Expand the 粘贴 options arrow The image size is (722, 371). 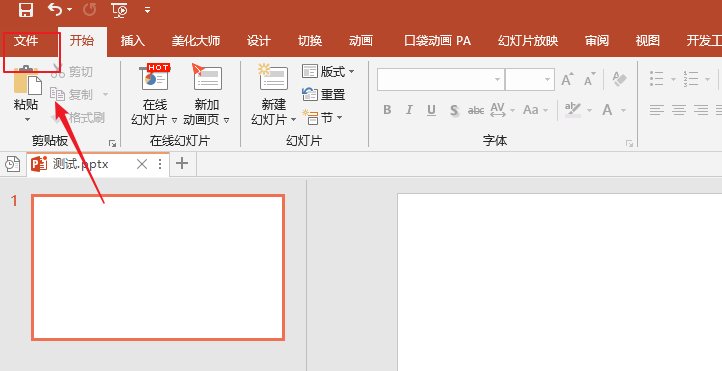(x=27, y=120)
